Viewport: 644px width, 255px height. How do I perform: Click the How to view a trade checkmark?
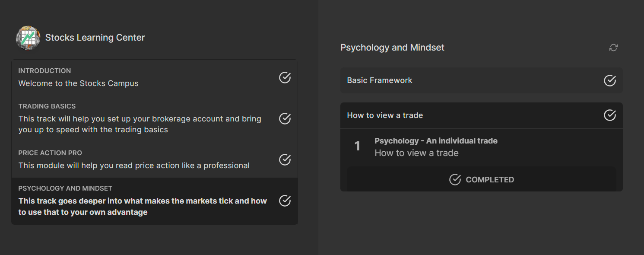609,115
